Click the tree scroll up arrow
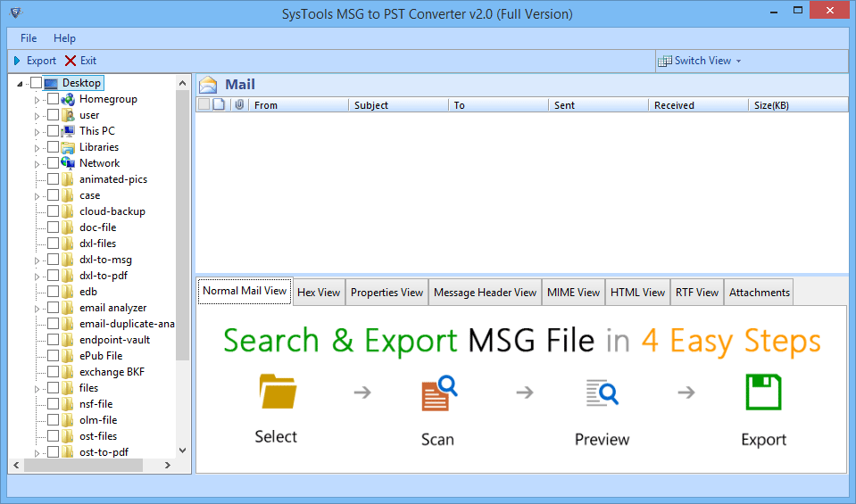The width and height of the screenshot is (856, 504). (183, 83)
